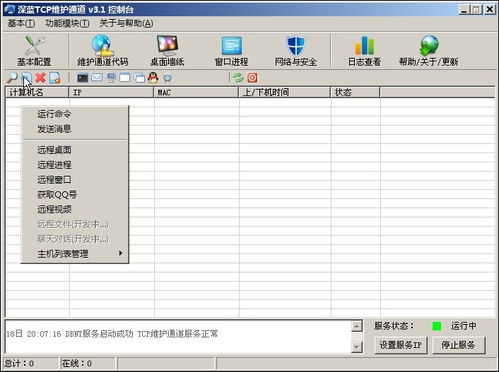499x372 pixels.
Task: Click the envelope send-message icon
Action: (x=97, y=78)
